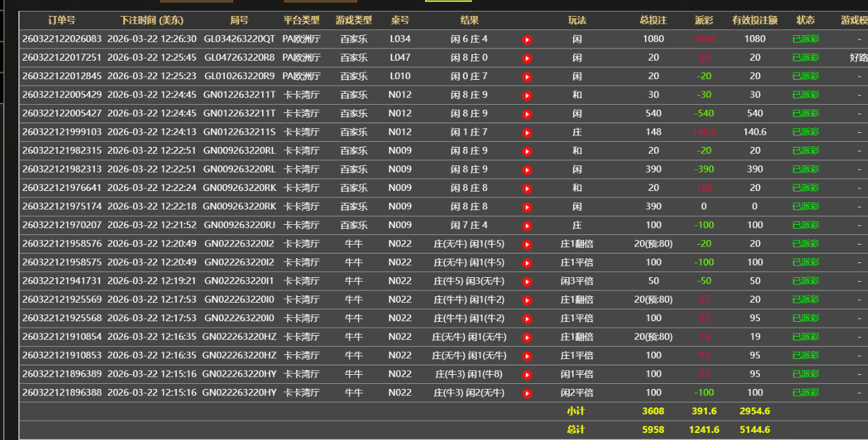The height and width of the screenshot is (440, 868).
Task: Select the orange-bordered tab at screen top
Action: coord(198,3)
